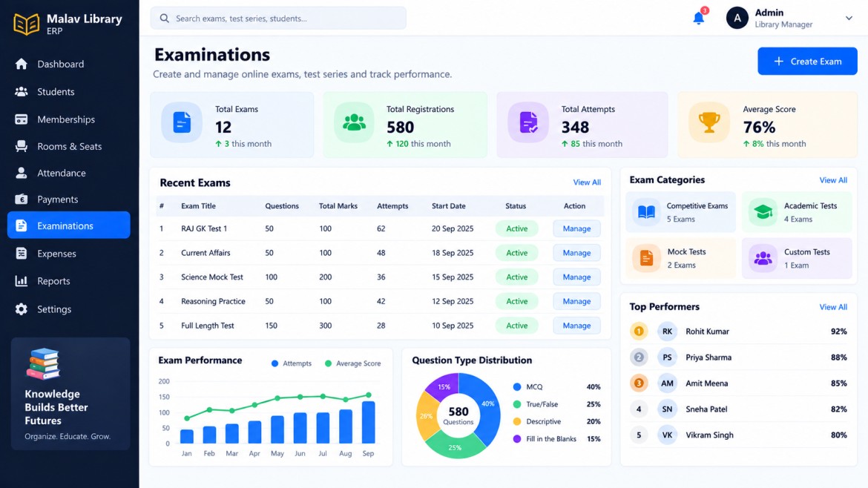Manage the Full Length Test exam
Viewport: 868px width, 488px height.
[x=577, y=326]
